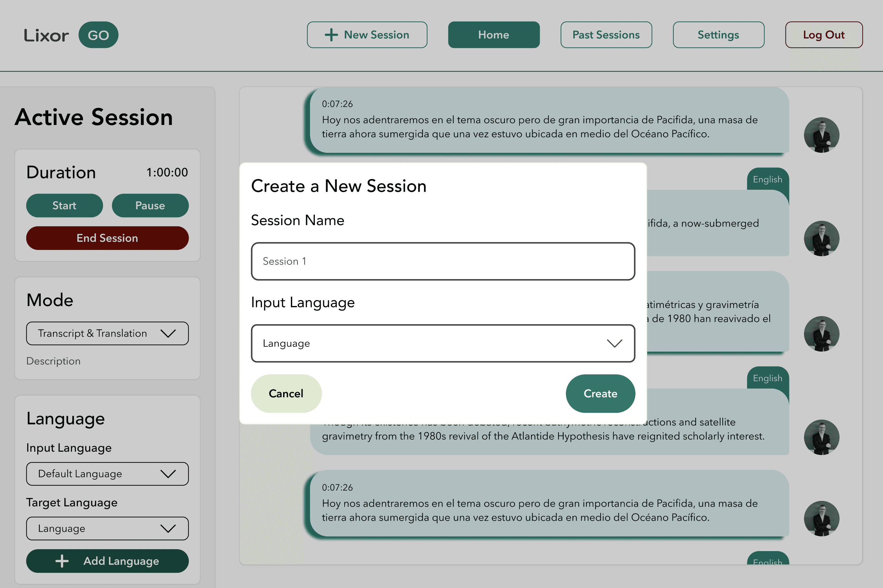
Task: Open the Settings page
Action: 718,35
